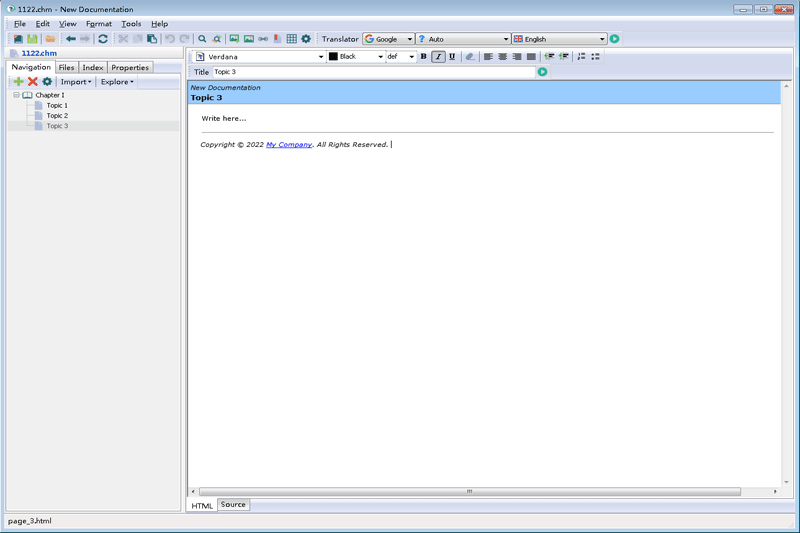The width and height of the screenshot is (800, 533).
Task: Add a new topic with green plus
Action: pyautogui.click(x=18, y=82)
